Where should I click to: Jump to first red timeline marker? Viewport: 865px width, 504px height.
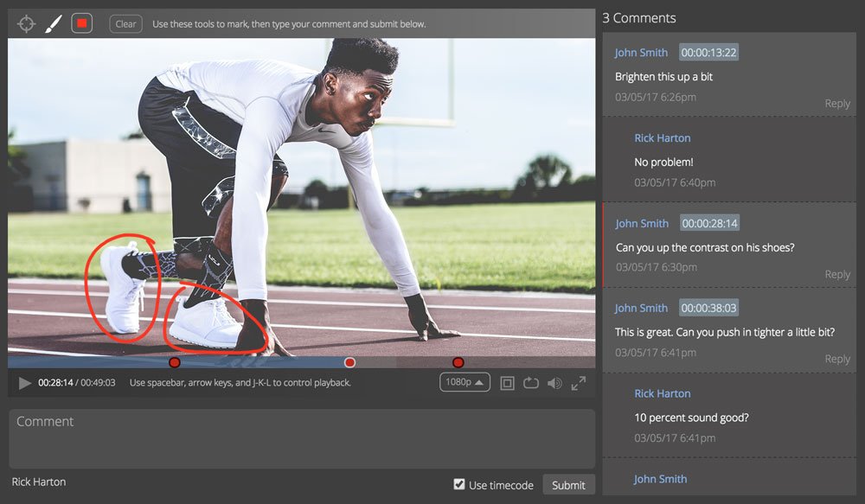[x=175, y=362]
